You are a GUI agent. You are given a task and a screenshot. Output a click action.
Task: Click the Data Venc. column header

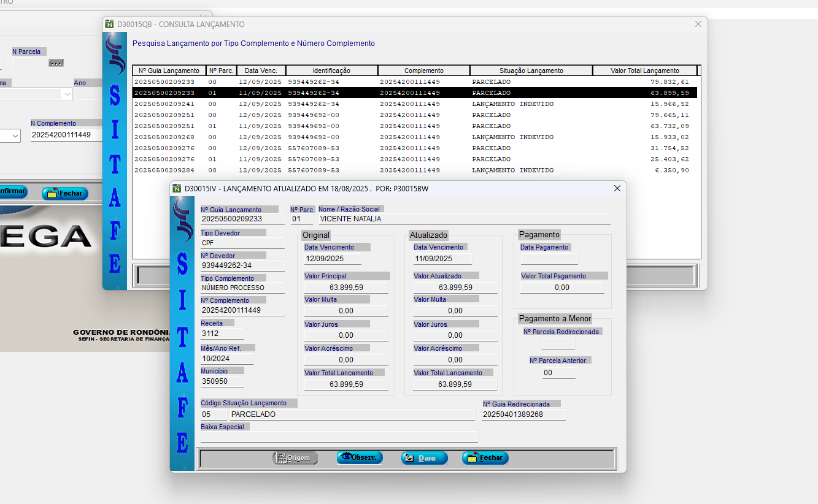point(261,71)
